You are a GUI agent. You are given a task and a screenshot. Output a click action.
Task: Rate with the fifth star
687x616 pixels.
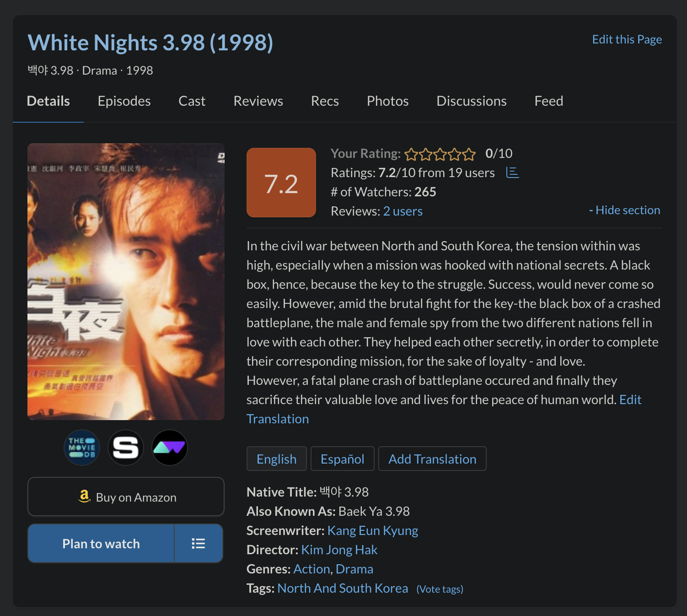(x=469, y=154)
